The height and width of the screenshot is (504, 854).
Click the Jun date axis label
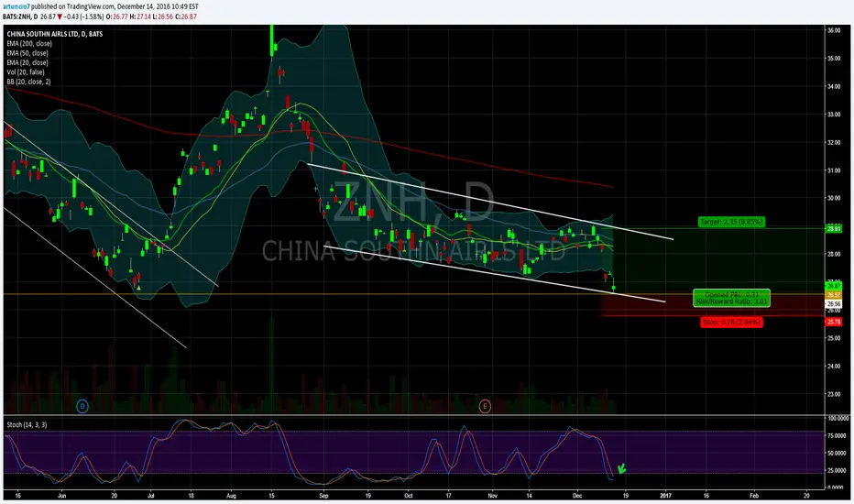pos(61,496)
